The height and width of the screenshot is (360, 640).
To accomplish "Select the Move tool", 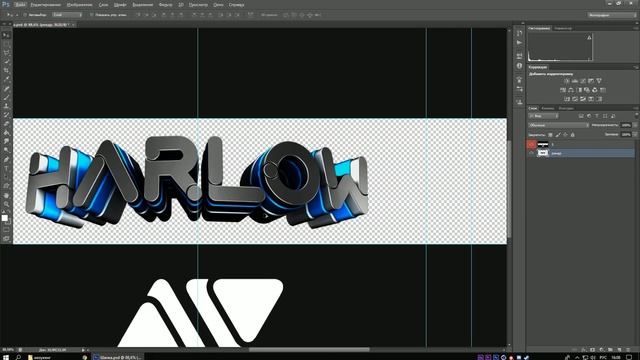I will 6,35.
